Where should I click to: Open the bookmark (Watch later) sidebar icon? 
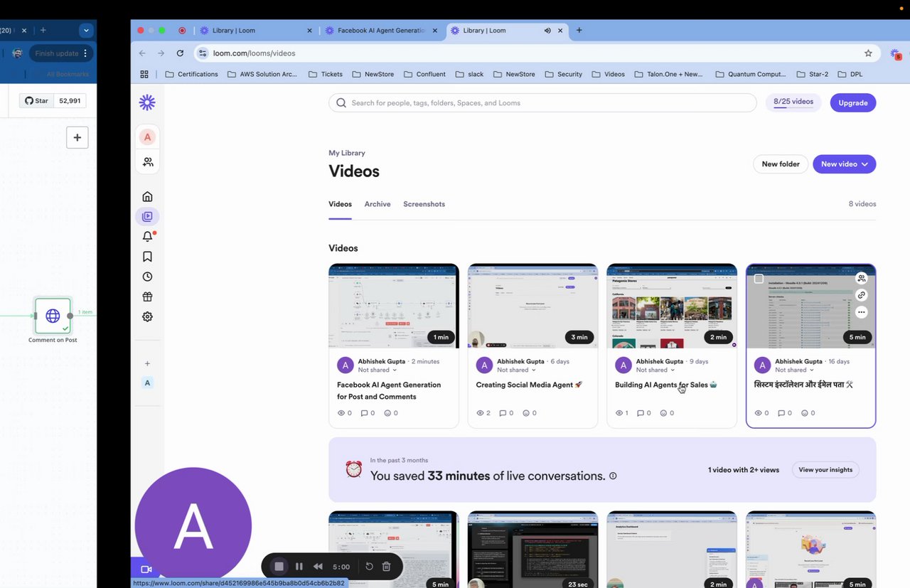tap(147, 257)
